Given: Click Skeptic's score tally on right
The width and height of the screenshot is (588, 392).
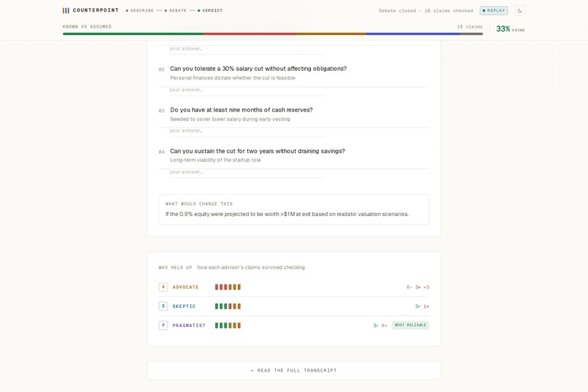Looking at the screenshot, I should click(422, 306).
